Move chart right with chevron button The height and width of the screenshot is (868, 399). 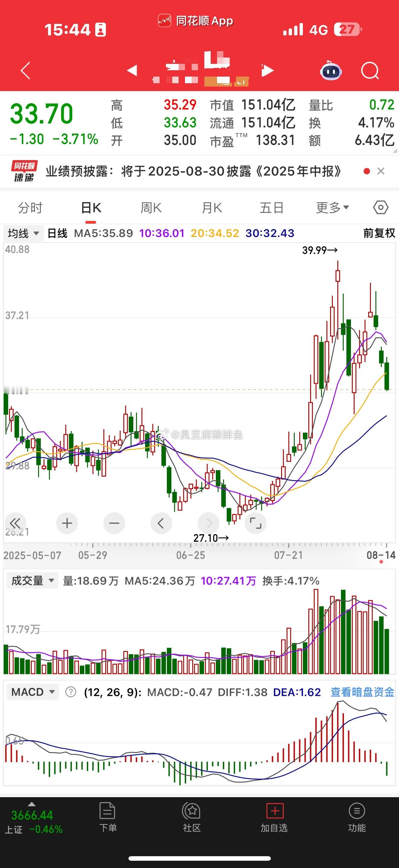pyautogui.click(x=209, y=523)
